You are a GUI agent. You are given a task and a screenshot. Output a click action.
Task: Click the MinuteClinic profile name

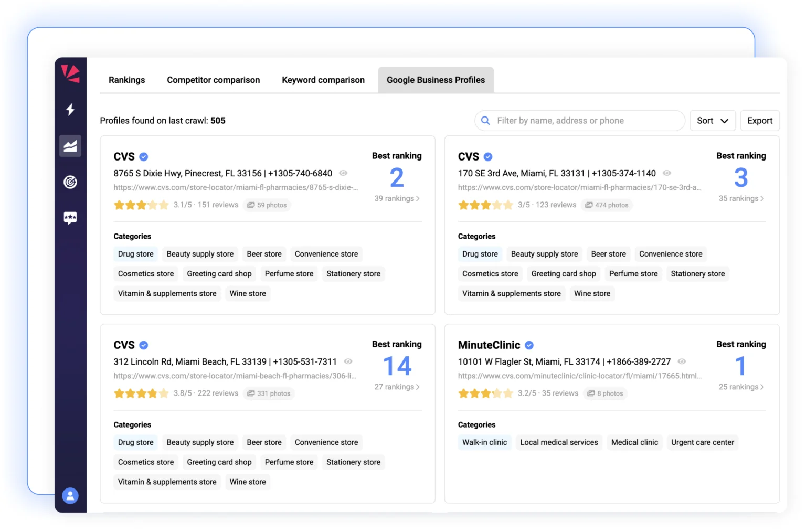click(x=489, y=345)
